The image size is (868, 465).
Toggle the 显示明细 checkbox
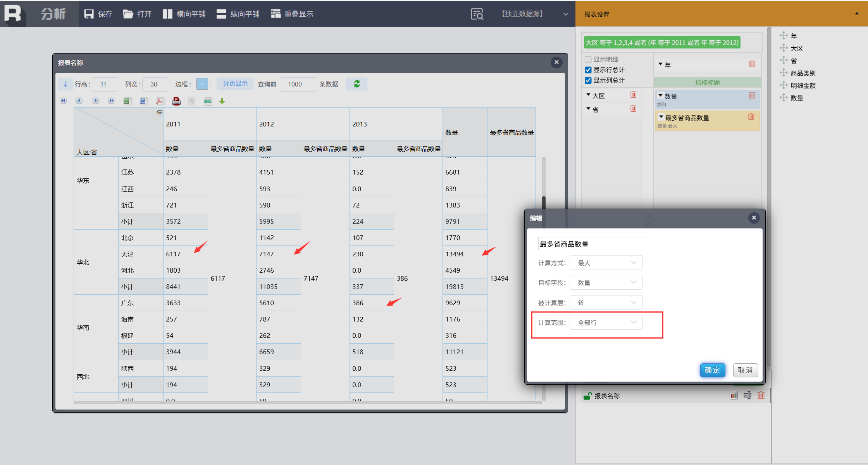click(588, 59)
